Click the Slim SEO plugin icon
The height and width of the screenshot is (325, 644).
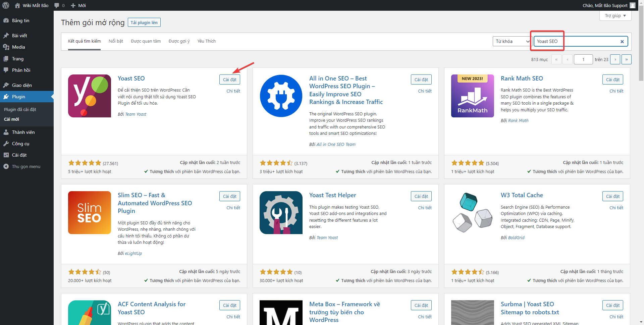(x=90, y=213)
